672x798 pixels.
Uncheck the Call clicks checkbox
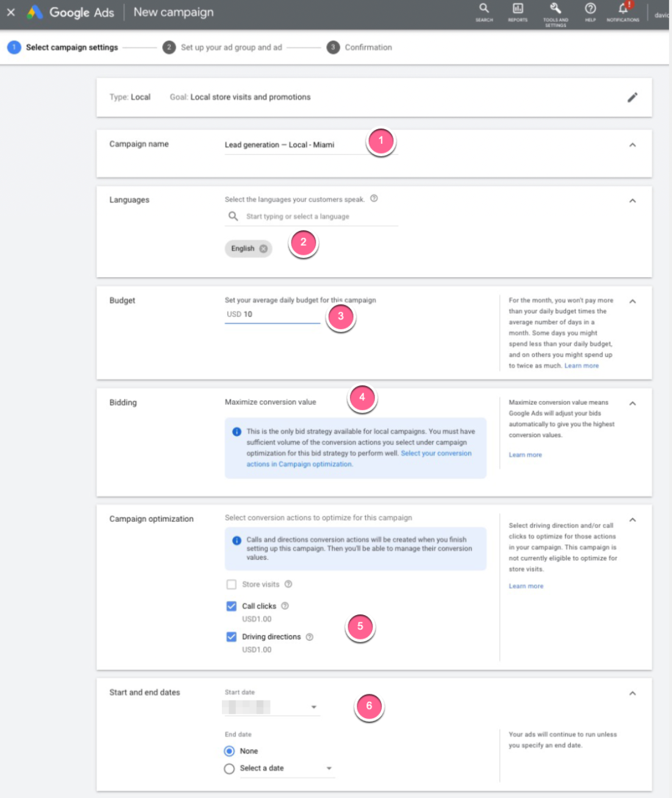click(232, 606)
